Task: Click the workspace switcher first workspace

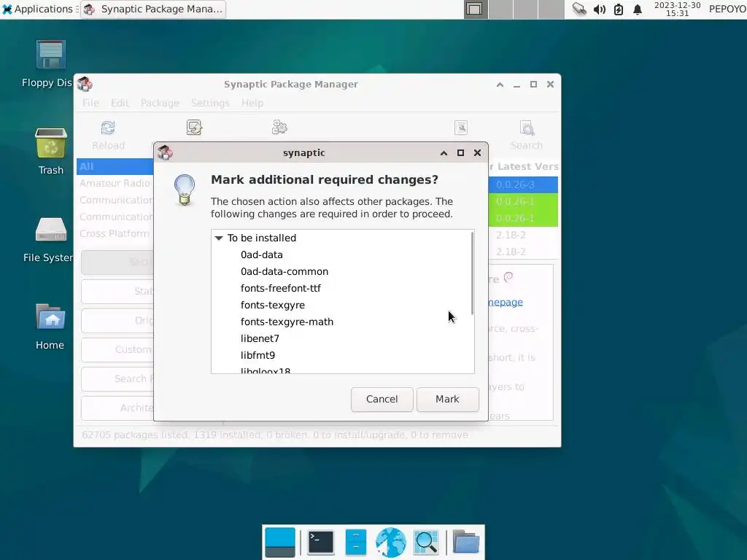Action: click(476, 9)
